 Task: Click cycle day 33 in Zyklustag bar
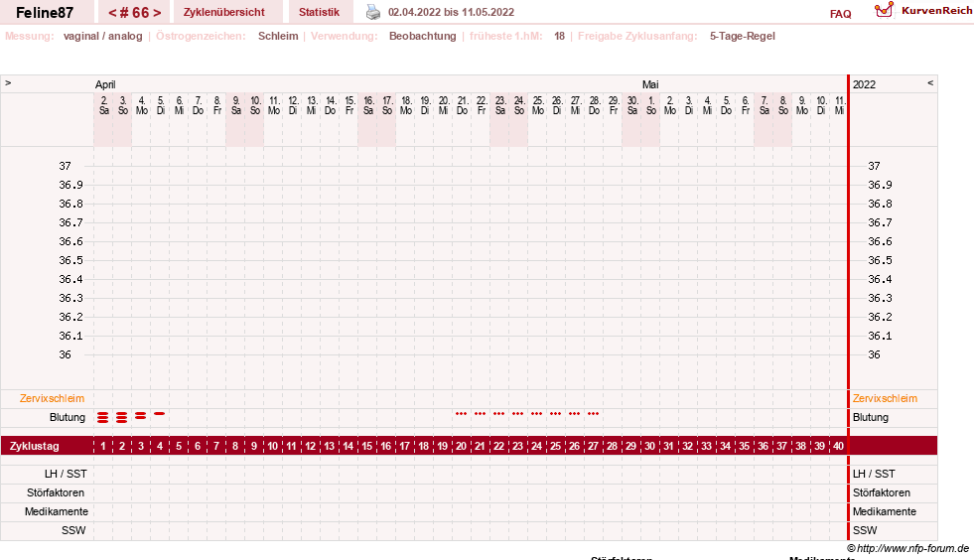point(706,446)
